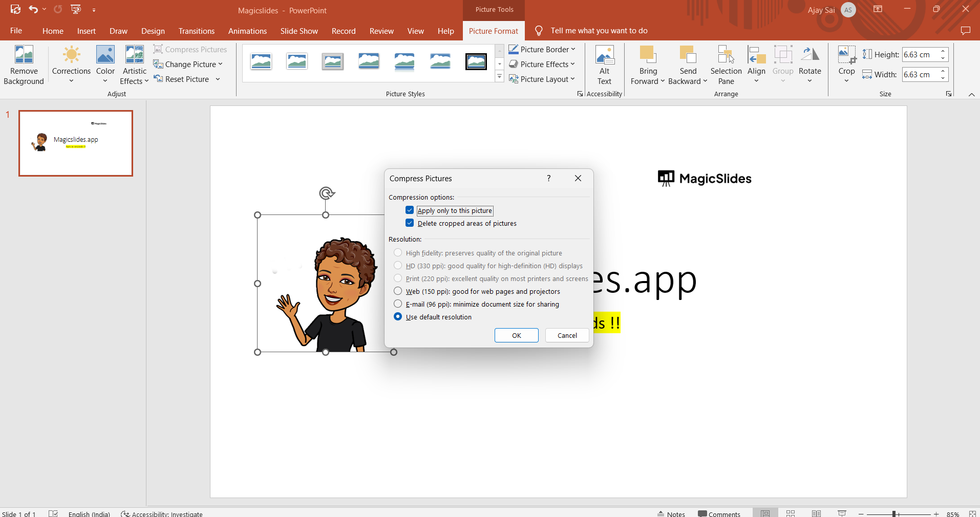This screenshot has width=980, height=517.
Task: Choose E-mail (96 ppi) resolution option
Action: tap(398, 304)
